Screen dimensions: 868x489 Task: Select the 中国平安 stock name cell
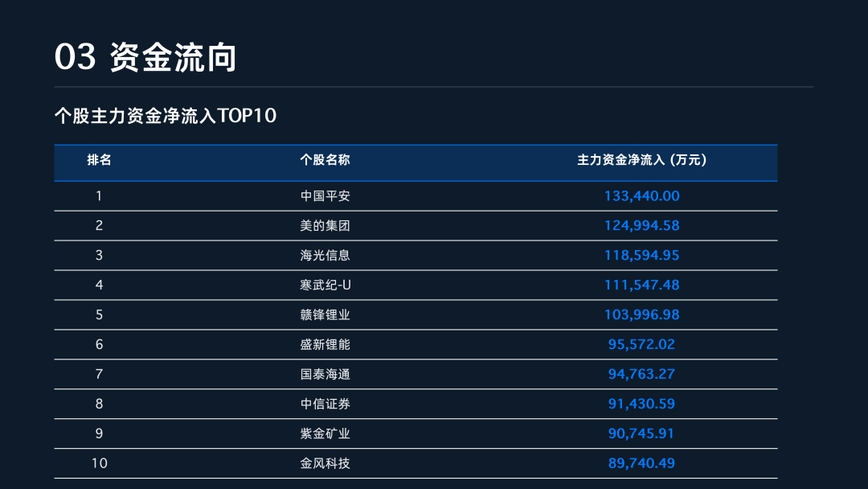pyautogui.click(x=325, y=195)
